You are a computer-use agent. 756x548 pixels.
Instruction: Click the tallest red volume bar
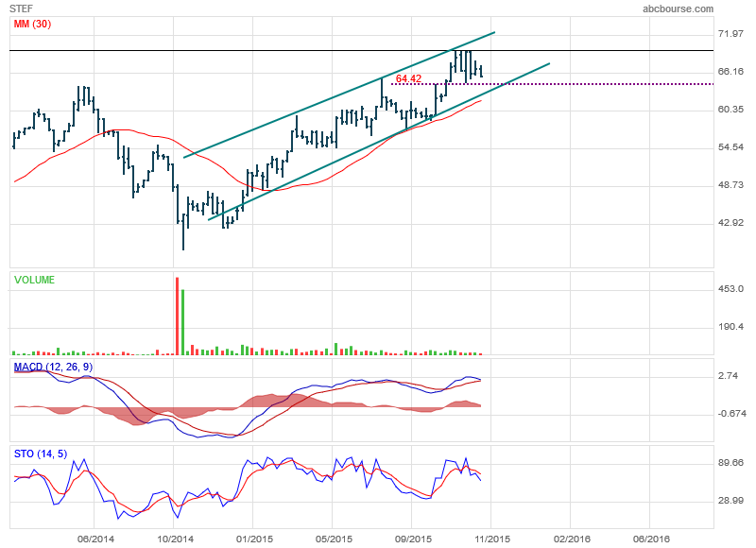coord(177,316)
